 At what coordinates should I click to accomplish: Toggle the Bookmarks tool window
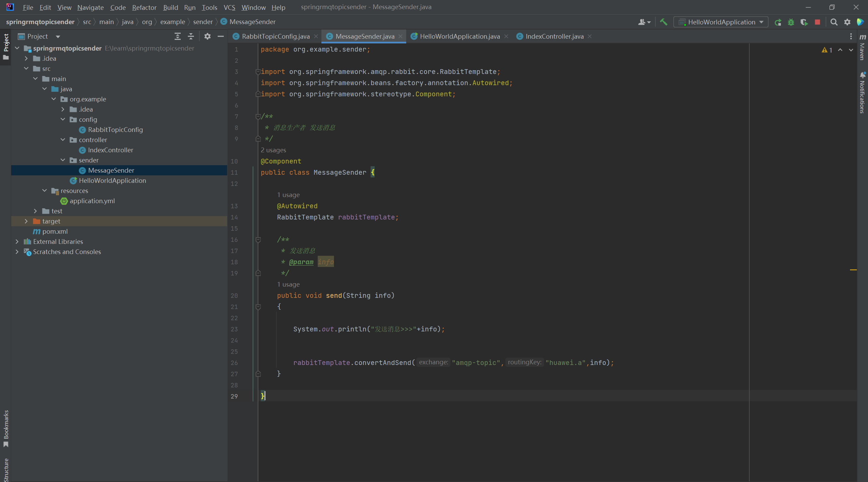click(6, 428)
